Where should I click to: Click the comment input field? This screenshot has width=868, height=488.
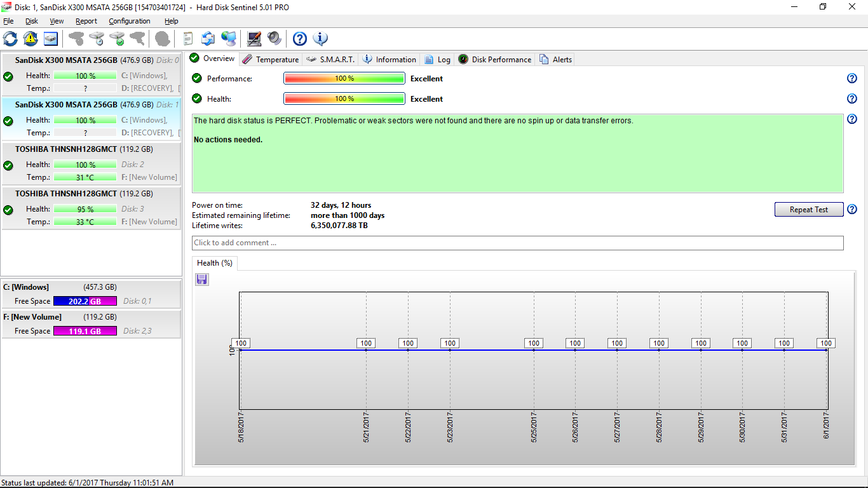point(518,243)
